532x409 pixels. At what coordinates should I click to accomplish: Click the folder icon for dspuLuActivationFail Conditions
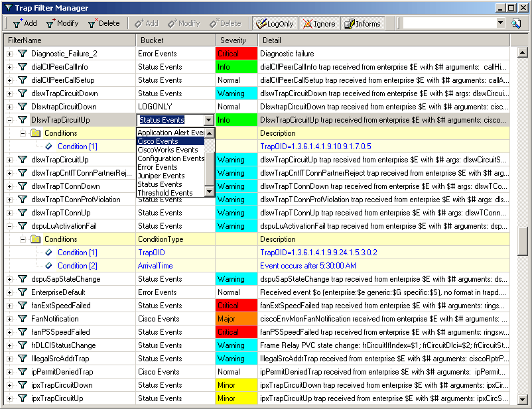tap(36, 239)
